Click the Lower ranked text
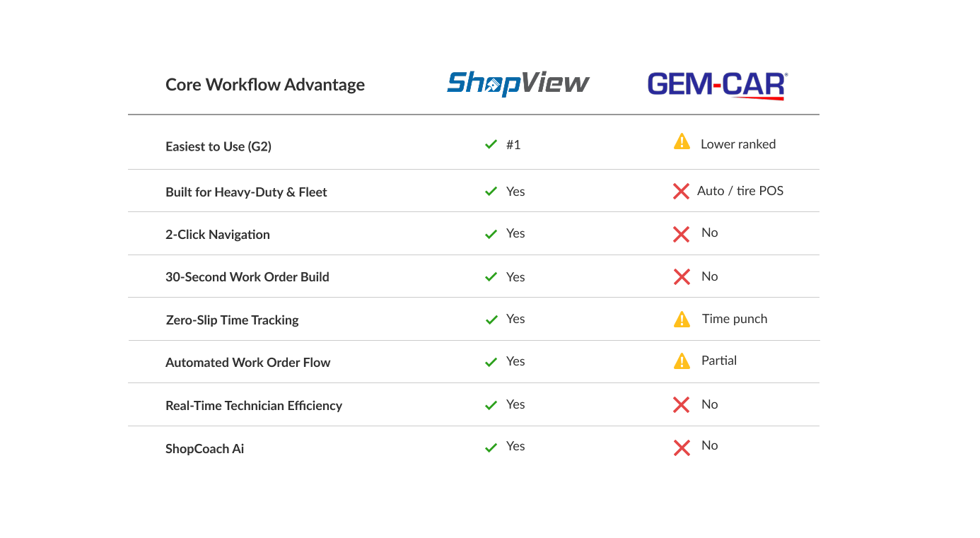 pos(738,144)
